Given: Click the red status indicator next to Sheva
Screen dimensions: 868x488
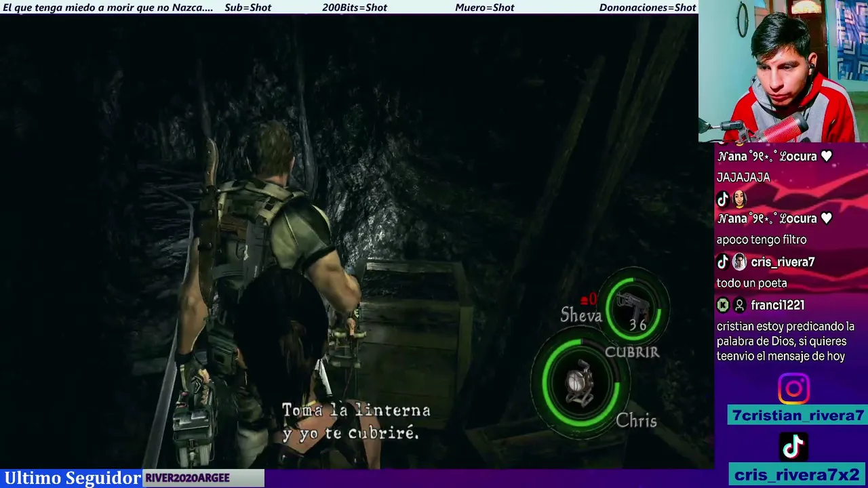Looking at the screenshot, I should click(589, 299).
